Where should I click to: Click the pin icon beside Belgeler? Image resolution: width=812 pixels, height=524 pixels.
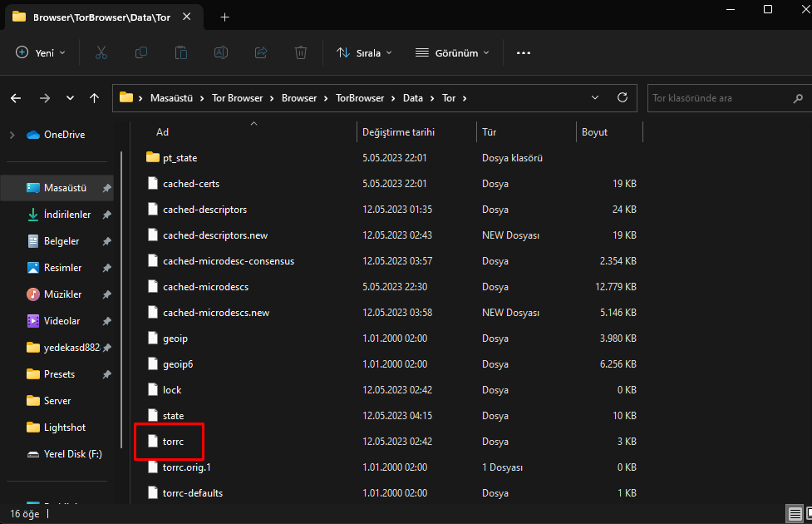(x=106, y=241)
